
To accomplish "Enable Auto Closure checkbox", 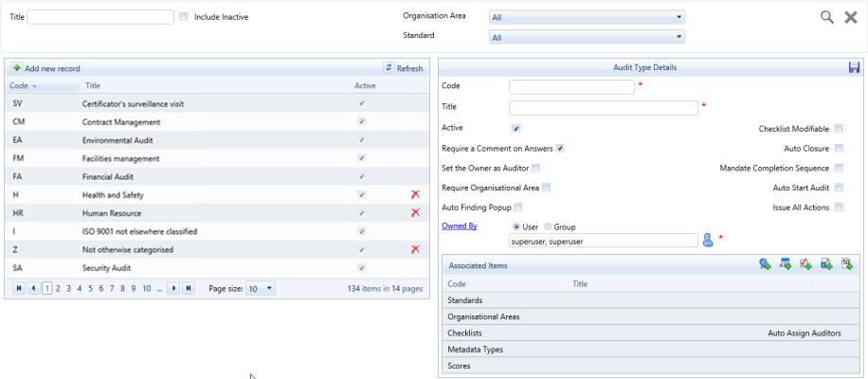I will pyautogui.click(x=839, y=148).
